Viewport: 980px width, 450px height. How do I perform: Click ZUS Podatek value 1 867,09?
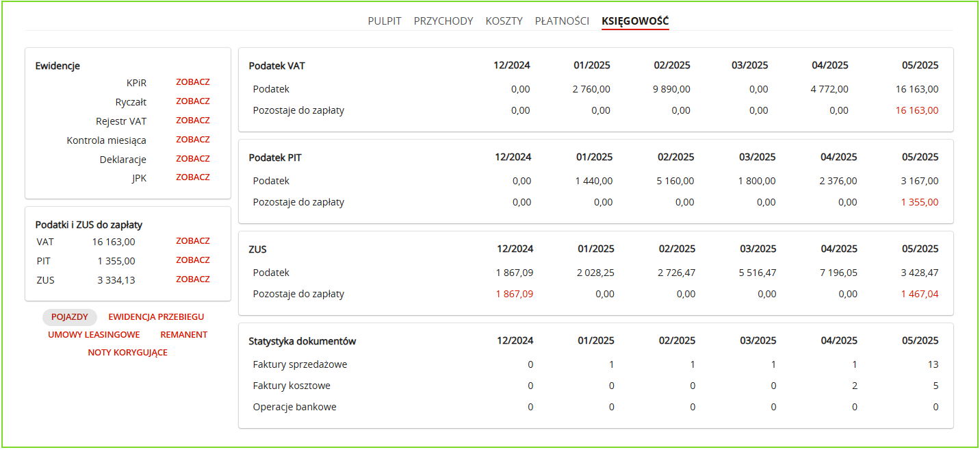pos(515,273)
